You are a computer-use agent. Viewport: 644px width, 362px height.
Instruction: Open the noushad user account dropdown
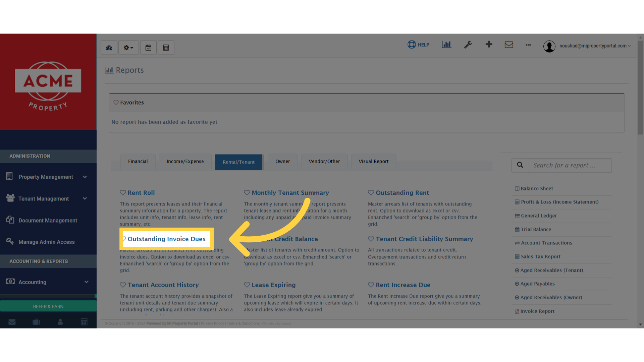pos(595,46)
